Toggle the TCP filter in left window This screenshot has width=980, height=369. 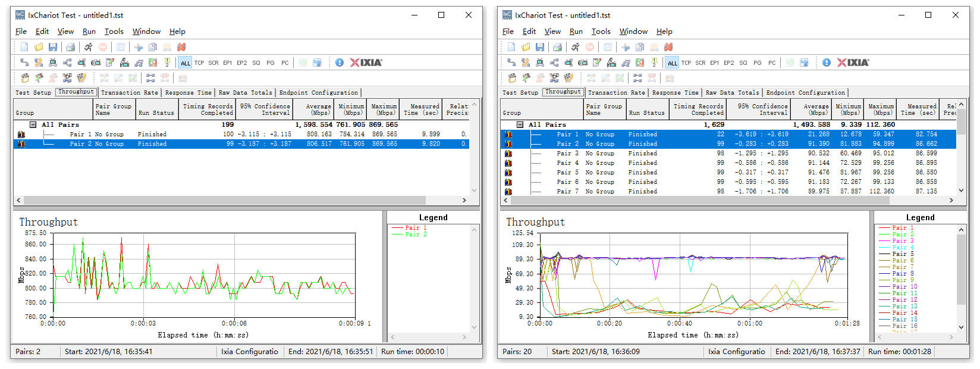pyautogui.click(x=199, y=62)
